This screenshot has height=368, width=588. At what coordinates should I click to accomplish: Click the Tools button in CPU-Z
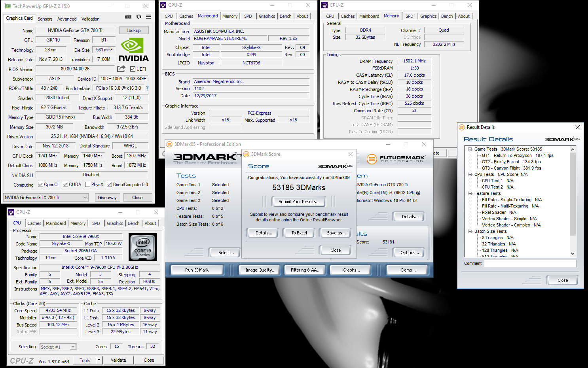coord(85,360)
